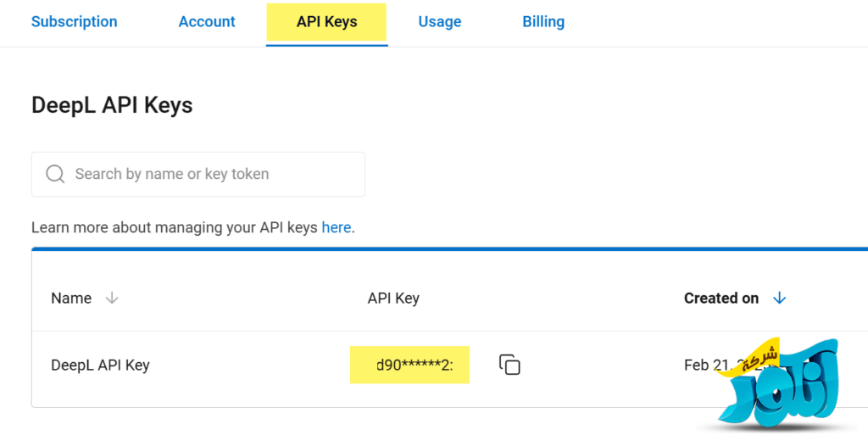
Task: Click the Created on column header
Action: [721, 298]
